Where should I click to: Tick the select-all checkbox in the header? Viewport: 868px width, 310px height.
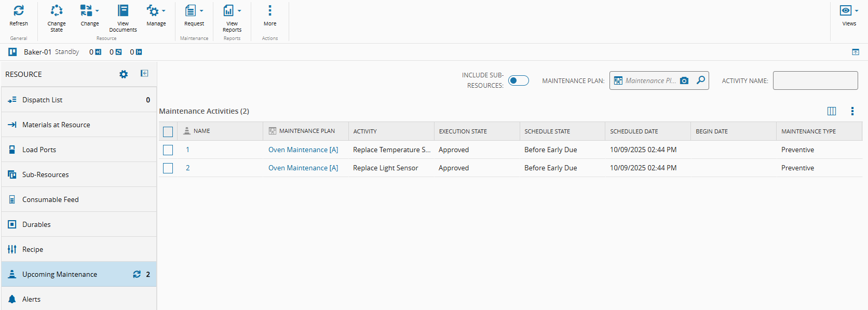pyautogui.click(x=168, y=132)
